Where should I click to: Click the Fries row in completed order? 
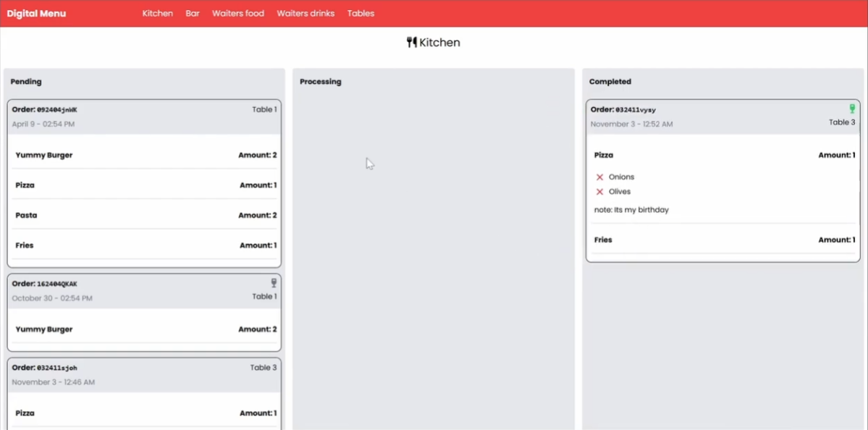(x=603, y=240)
